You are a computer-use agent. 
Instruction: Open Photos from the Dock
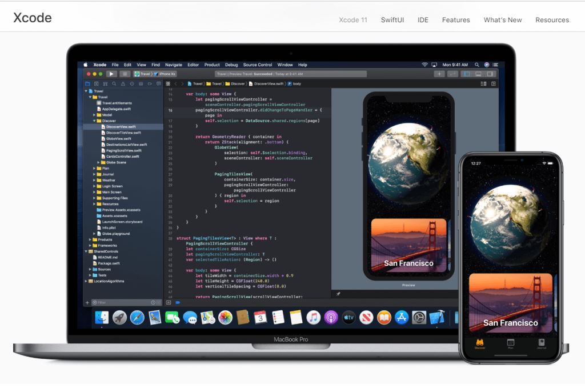225,318
